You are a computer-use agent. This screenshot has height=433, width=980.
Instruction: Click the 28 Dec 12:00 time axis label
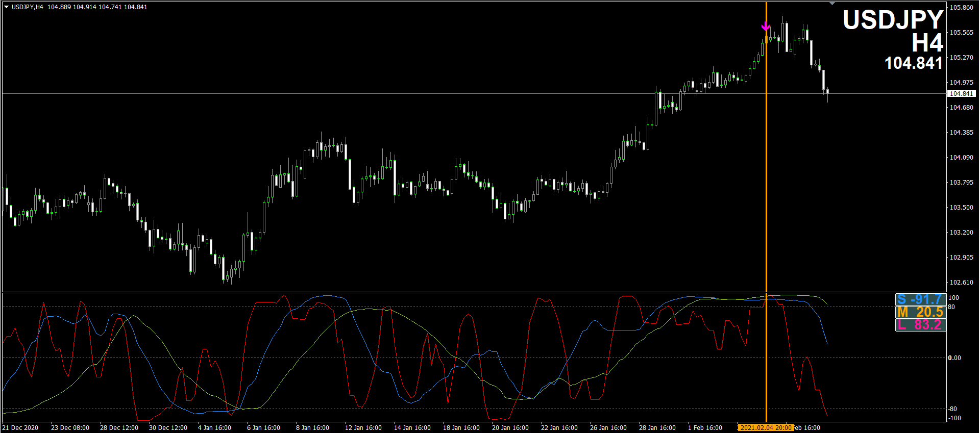pyautogui.click(x=119, y=428)
